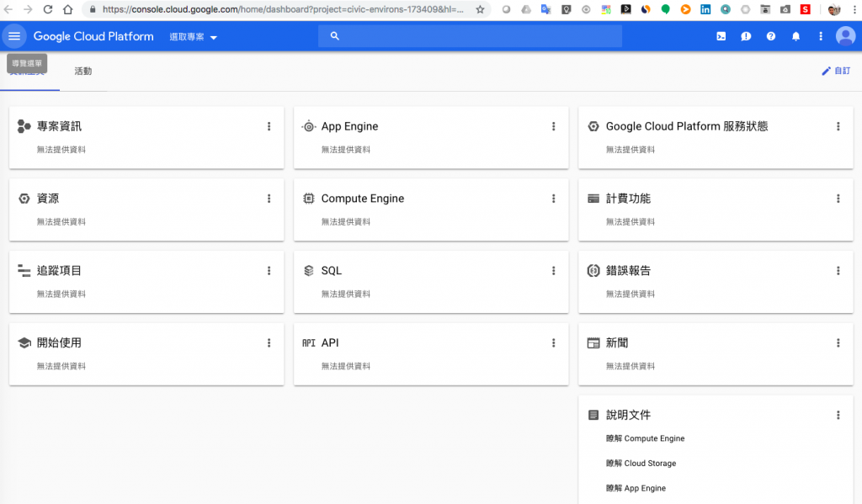Bookmark page with star icon
This screenshot has width=862, height=504.
point(480,9)
